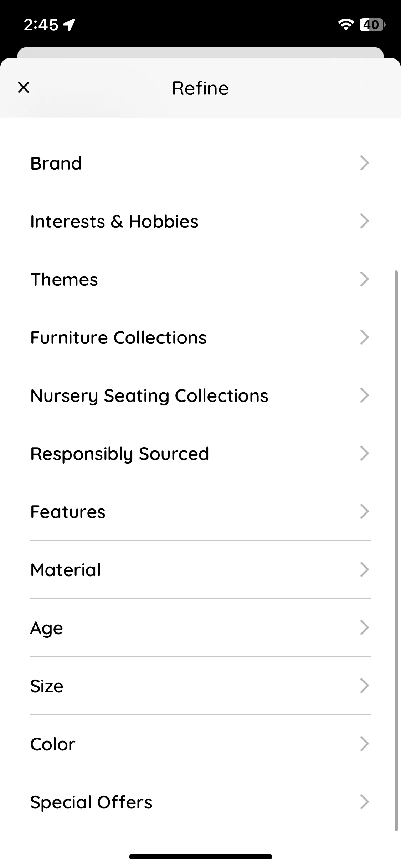Image resolution: width=401 pixels, height=868 pixels.
Task: Tap the Features chevron icon
Action: [364, 512]
